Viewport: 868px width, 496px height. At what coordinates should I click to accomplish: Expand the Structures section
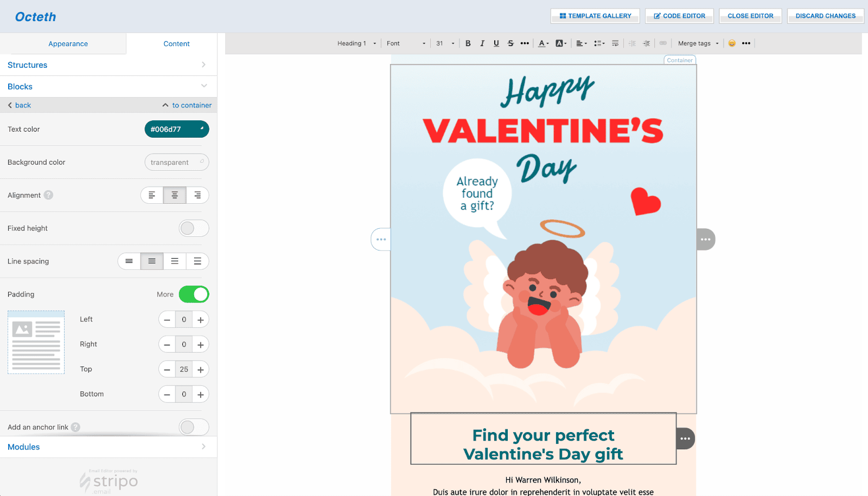108,65
